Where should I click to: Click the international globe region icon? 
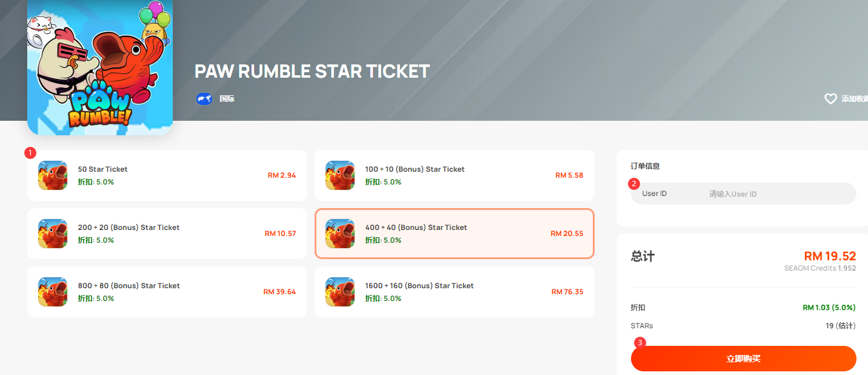(x=204, y=98)
